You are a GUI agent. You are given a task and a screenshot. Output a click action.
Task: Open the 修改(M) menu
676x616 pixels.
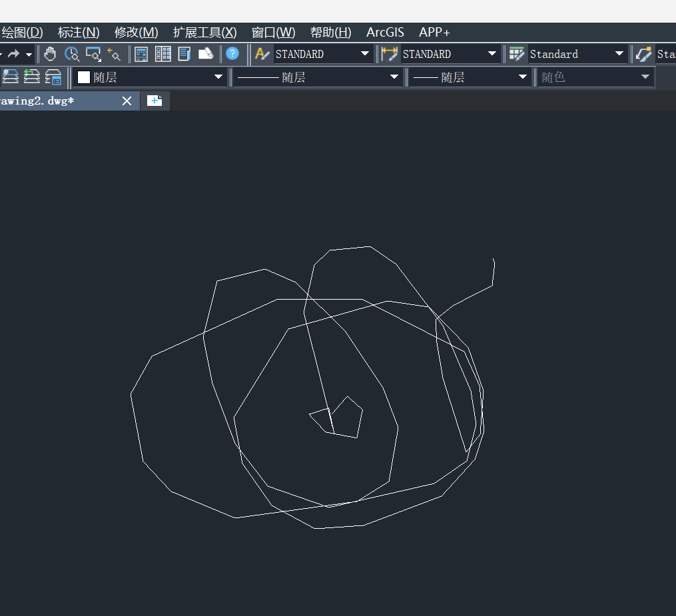(136, 33)
